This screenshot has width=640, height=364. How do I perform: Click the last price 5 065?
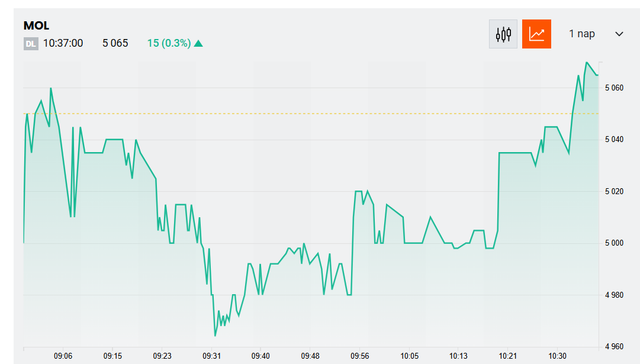[x=115, y=43]
